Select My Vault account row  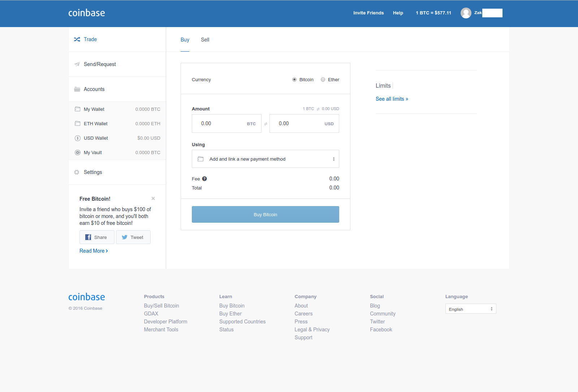point(117,152)
